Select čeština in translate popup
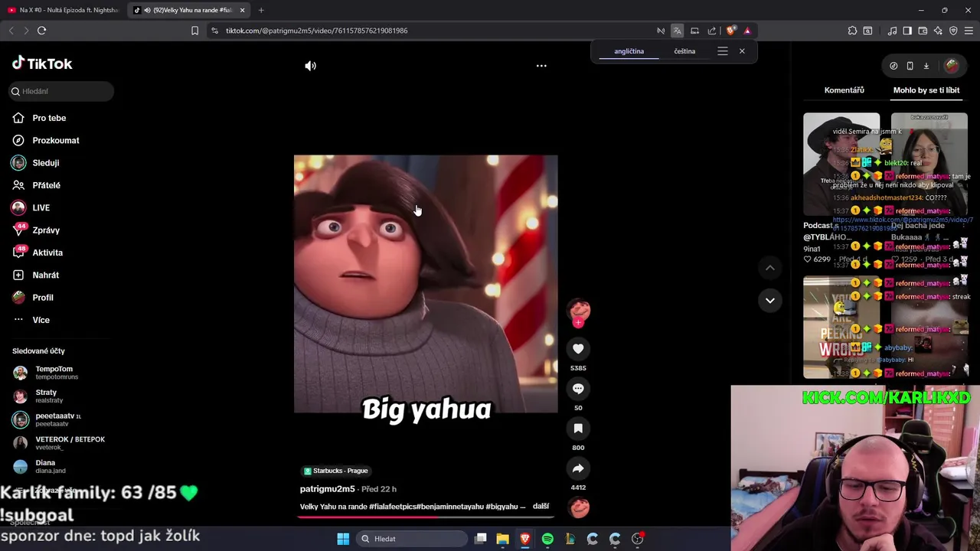Viewport: 980px width, 551px height. [684, 51]
